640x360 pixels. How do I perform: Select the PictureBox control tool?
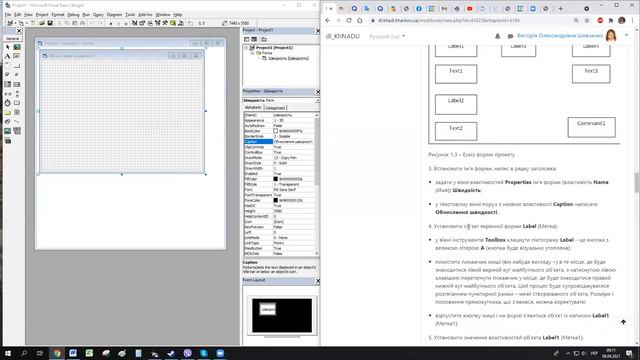coord(17,47)
